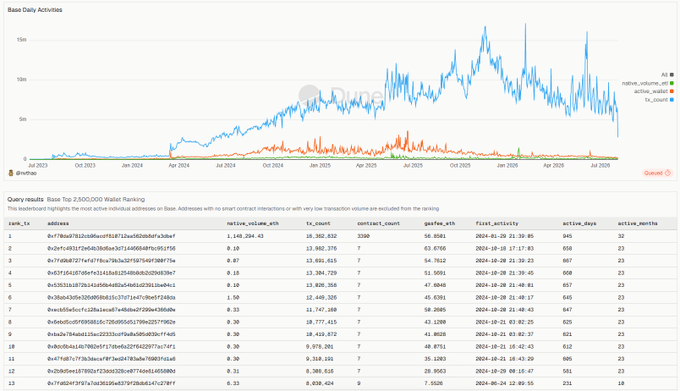Image resolution: width=680 pixels, height=391 pixels.
Task: Toggle the active_wallet legend label
Action: tap(651, 91)
